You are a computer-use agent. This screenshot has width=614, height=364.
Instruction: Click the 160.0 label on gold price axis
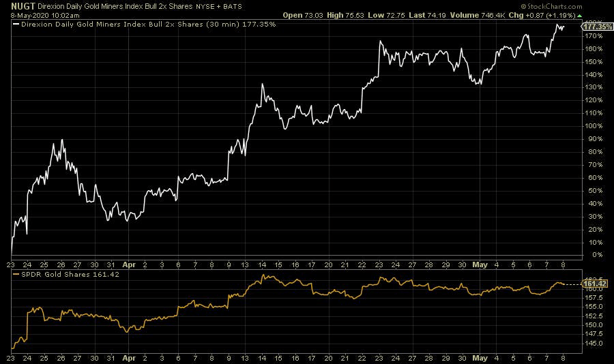click(594, 289)
